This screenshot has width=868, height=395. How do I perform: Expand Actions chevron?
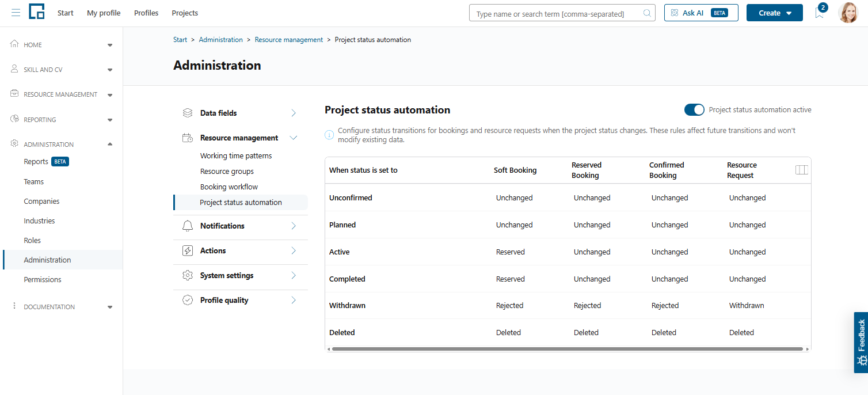pyautogui.click(x=294, y=250)
